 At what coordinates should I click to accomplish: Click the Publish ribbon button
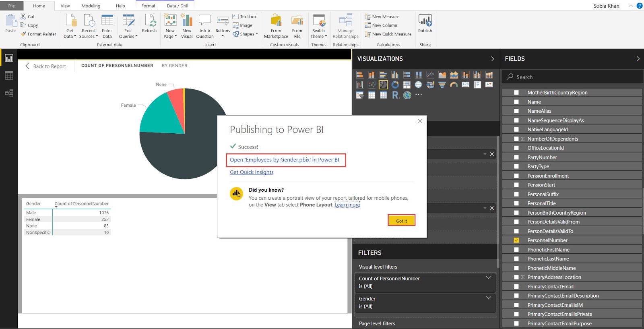tap(425, 24)
